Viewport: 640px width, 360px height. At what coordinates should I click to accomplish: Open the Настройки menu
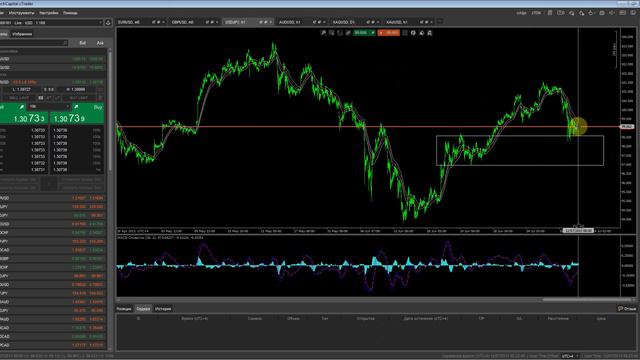coord(49,13)
